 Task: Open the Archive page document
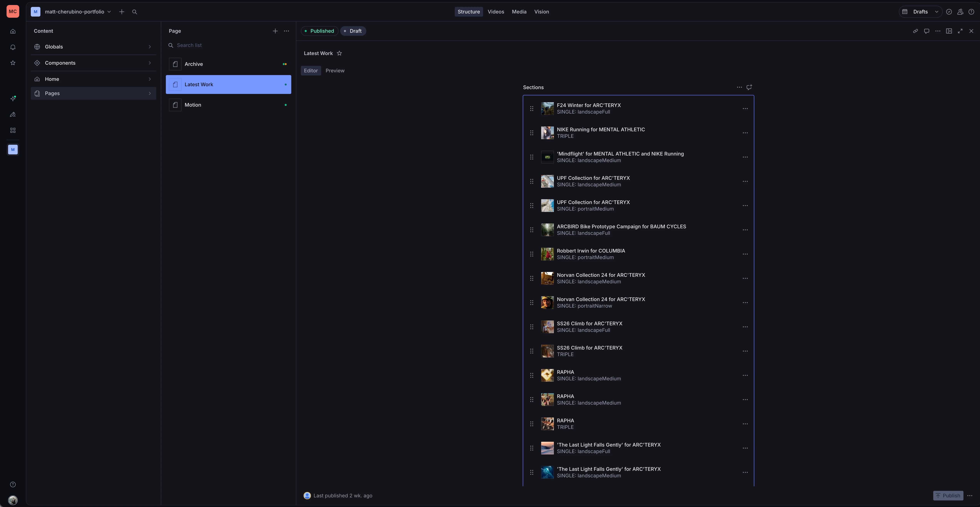pos(228,64)
